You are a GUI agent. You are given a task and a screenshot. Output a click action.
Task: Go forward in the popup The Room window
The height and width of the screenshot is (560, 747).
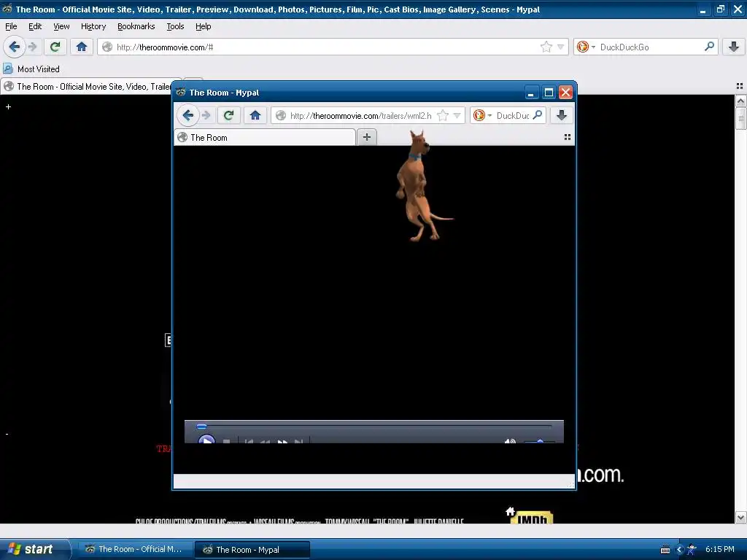206,115
